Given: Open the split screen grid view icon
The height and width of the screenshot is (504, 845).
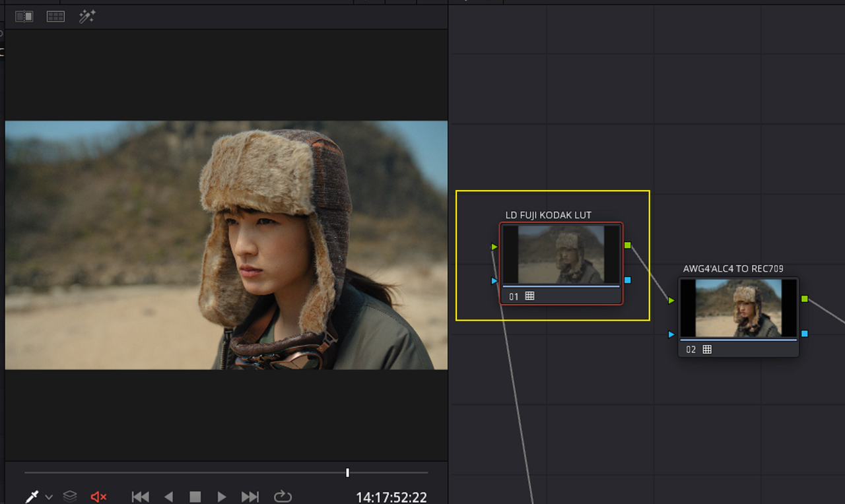Looking at the screenshot, I should click(55, 16).
